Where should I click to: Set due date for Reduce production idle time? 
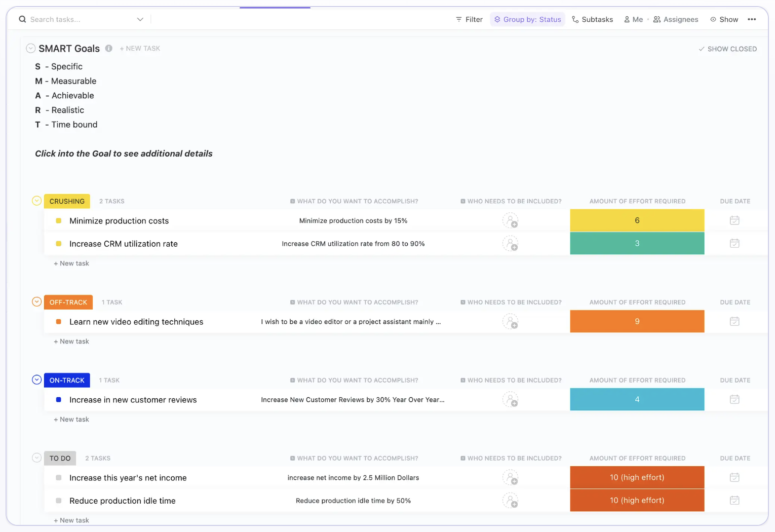click(x=734, y=500)
